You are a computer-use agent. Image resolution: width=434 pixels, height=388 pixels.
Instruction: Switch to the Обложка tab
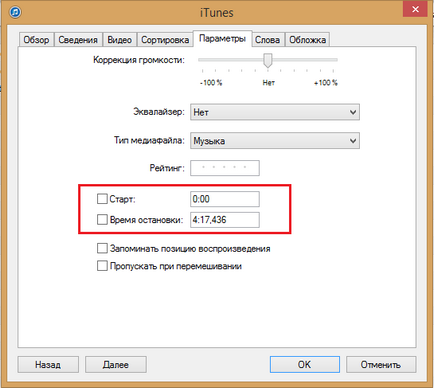(x=308, y=40)
